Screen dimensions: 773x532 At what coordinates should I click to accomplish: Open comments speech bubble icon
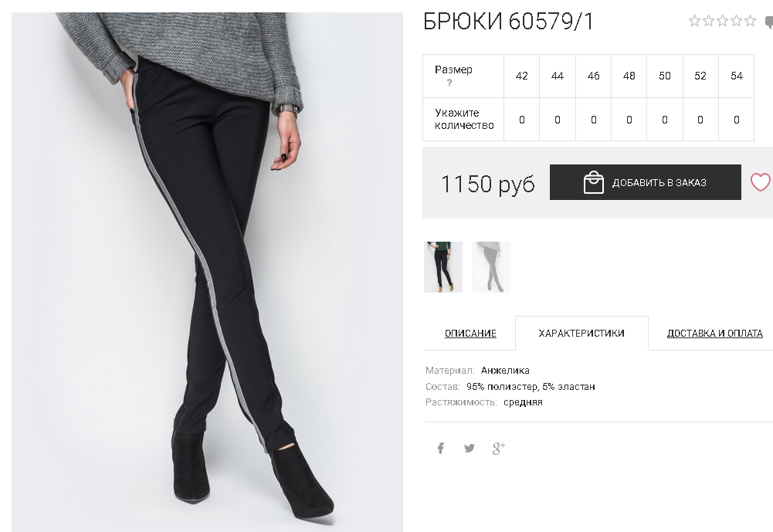point(768,22)
